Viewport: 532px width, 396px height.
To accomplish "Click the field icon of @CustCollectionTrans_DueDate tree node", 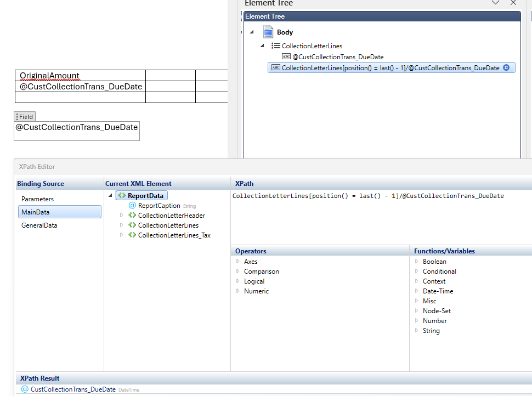I will (286, 56).
